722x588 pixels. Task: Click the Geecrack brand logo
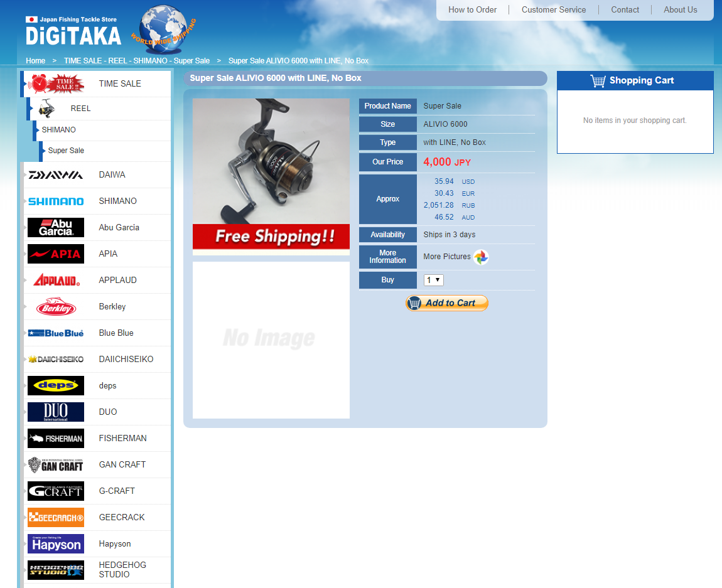56,518
